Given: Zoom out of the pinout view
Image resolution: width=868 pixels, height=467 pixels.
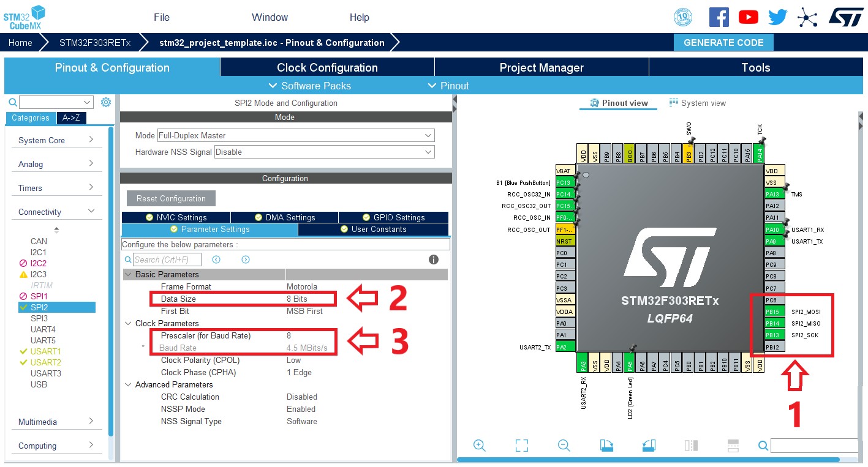Looking at the screenshot, I should coord(564,446).
